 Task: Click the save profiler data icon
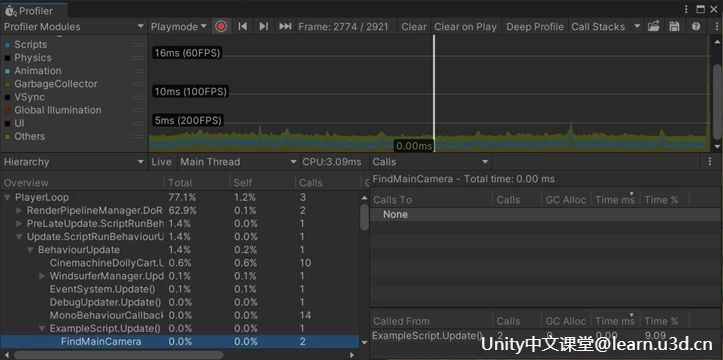(x=674, y=27)
